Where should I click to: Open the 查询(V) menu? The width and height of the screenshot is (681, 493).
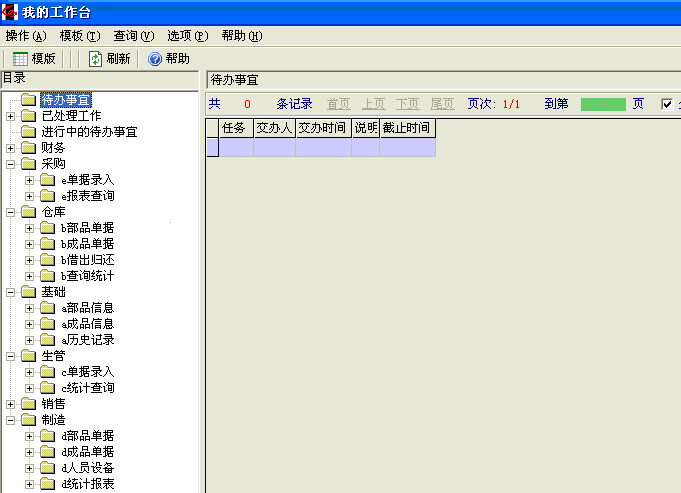click(134, 36)
